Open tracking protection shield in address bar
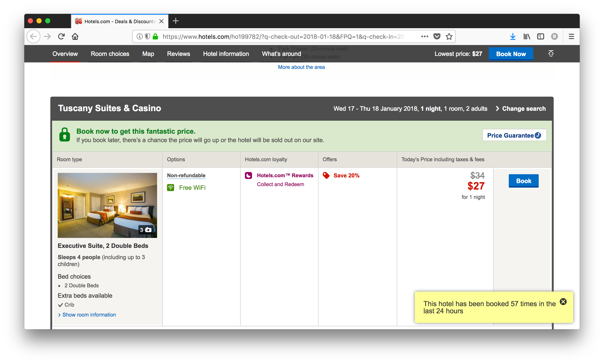The width and height of the screenshot is (604, 364). pos(147,36)
